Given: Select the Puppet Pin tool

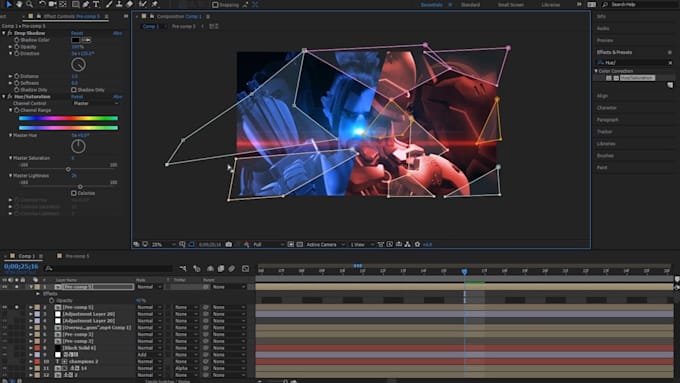Looking at the screenshot, I should pos(155,4).
